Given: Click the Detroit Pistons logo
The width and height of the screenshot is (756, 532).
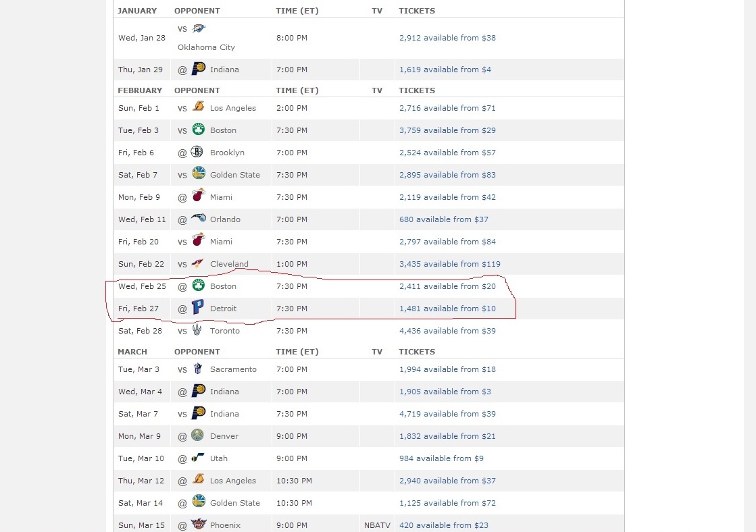Looking at the screenshot, I should (x=198, y=308).
